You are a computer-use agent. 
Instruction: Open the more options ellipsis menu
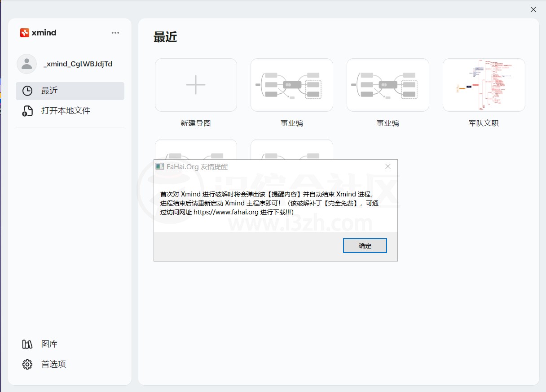115,32
